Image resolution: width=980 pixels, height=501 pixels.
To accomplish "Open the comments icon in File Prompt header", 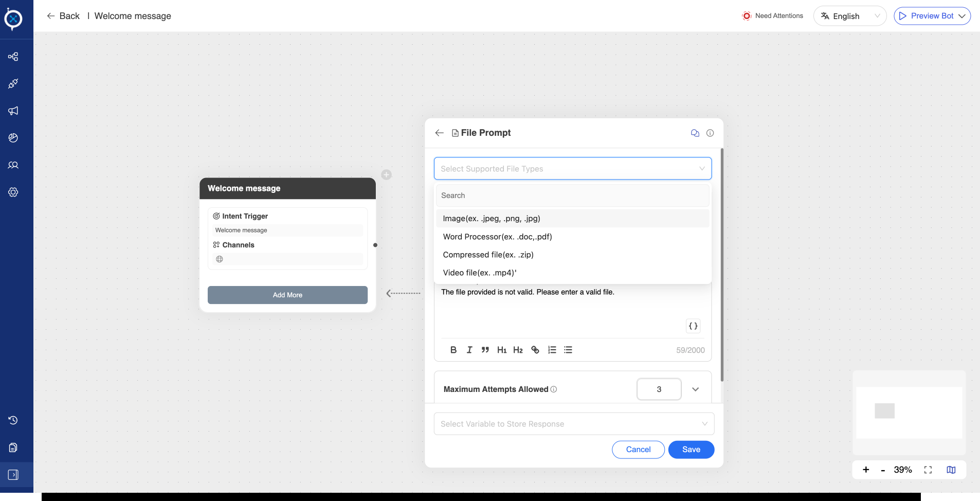I will point(695,133).
